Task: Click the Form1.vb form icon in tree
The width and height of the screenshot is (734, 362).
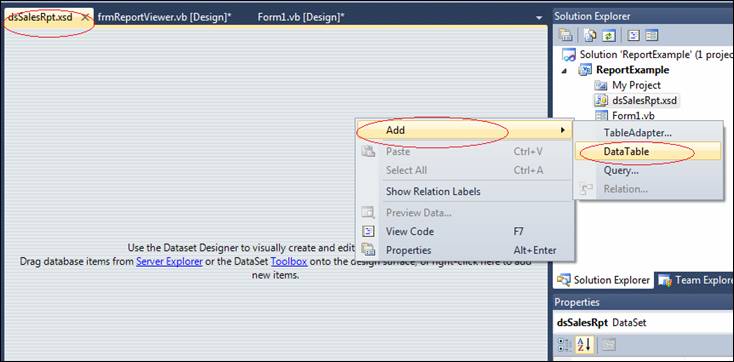Action: [601, 115]
